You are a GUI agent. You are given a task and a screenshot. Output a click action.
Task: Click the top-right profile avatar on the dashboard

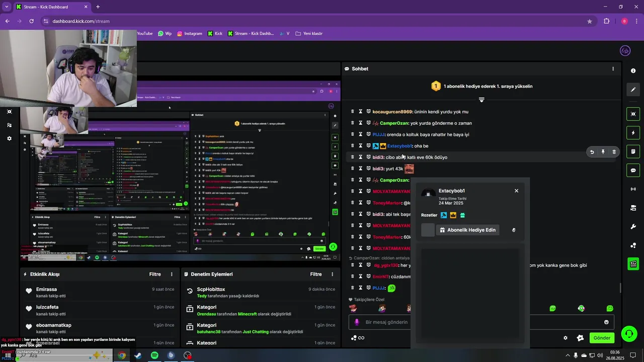625,51
